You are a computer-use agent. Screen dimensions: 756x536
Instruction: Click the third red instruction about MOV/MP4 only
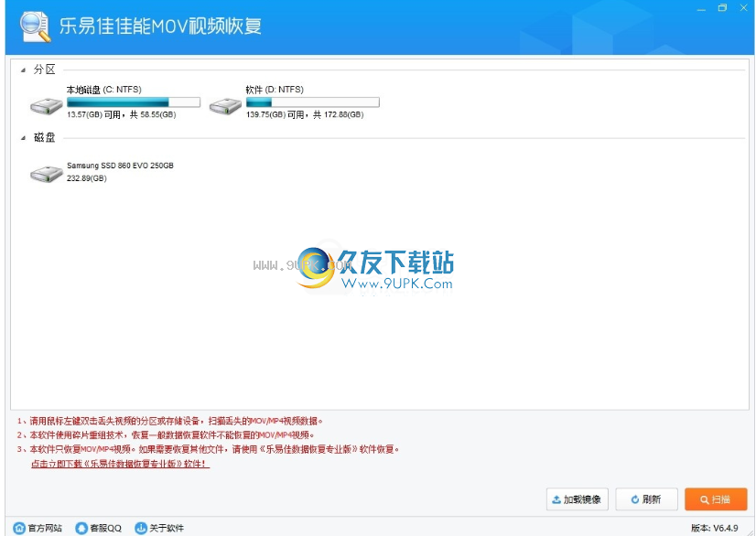tap(209, 449)
